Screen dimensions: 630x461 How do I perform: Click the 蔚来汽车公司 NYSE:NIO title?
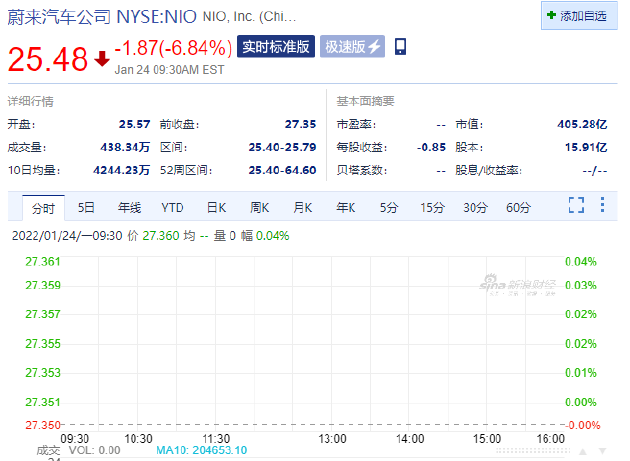coord(102,17)
